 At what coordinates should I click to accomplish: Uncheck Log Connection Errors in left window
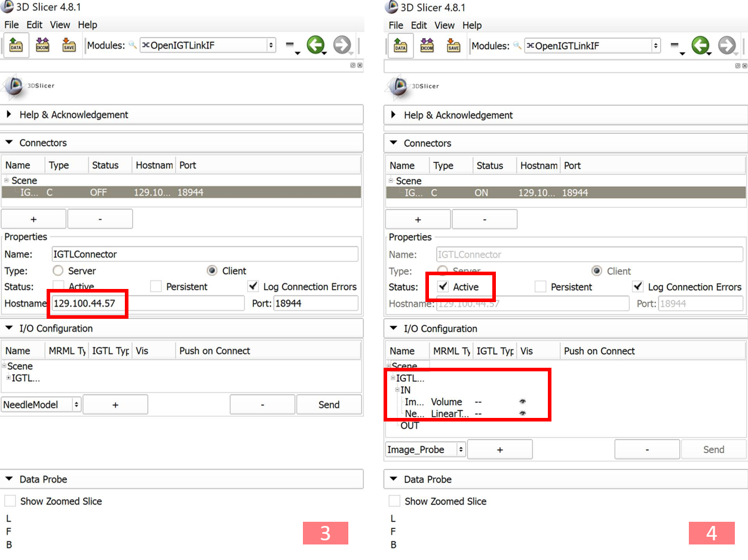[253, 287]
